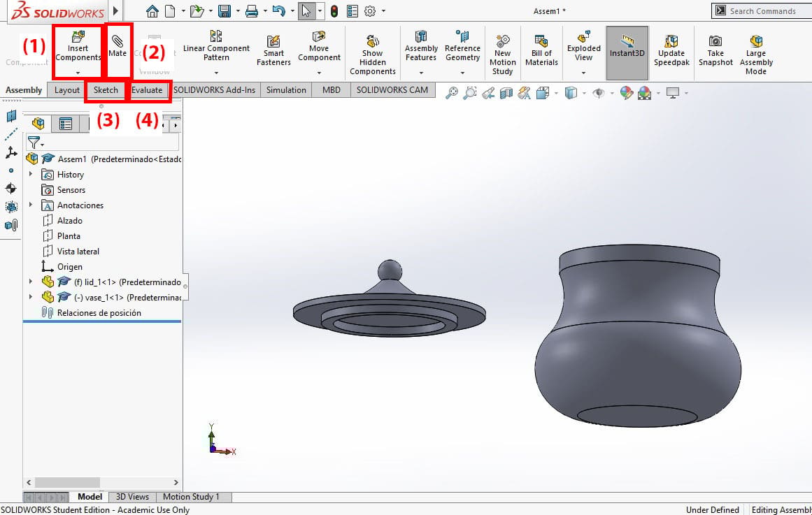Expand the vase_1<1> component
Screen dimensions: 812x515
(x=31, y=297)
